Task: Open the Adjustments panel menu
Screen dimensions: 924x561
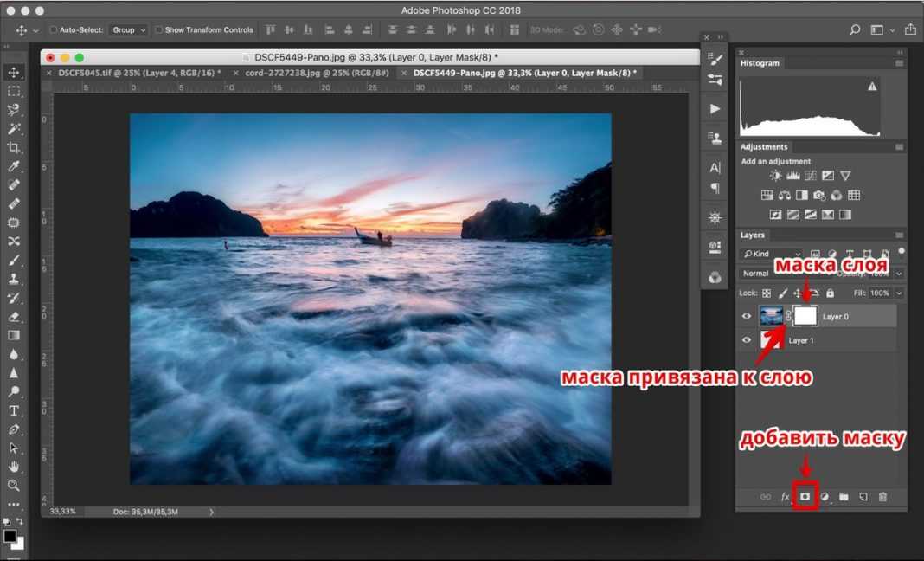Action: pyautogui.click(x=899, y=147)
